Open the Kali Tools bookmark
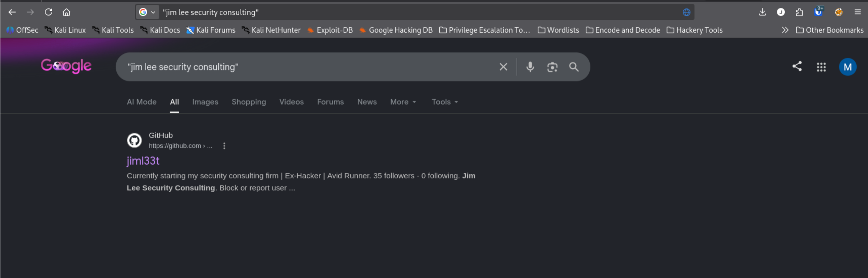 pos(113,30)
